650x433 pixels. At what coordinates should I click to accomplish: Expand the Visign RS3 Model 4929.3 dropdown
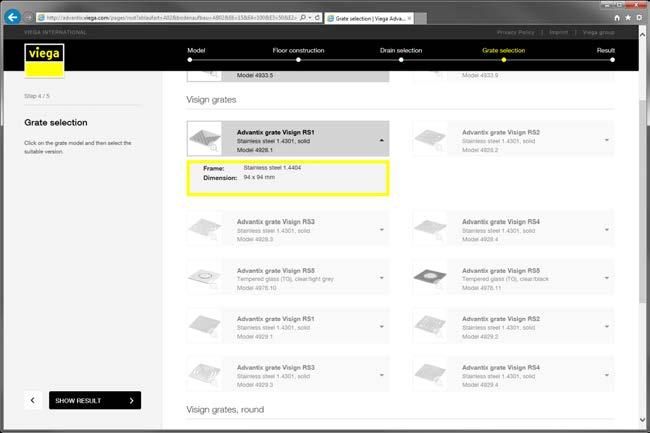pyautogui.click(x=381, y=375)
